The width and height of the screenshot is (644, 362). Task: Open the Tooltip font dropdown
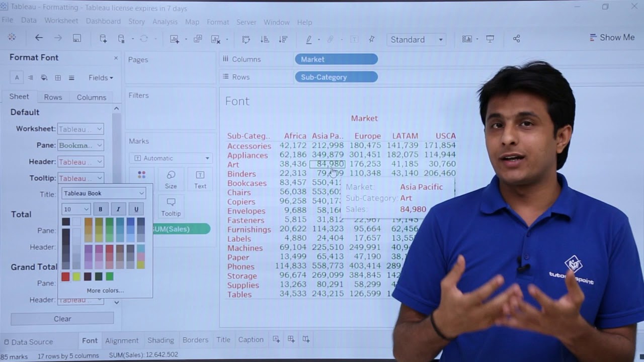(80, 178)
